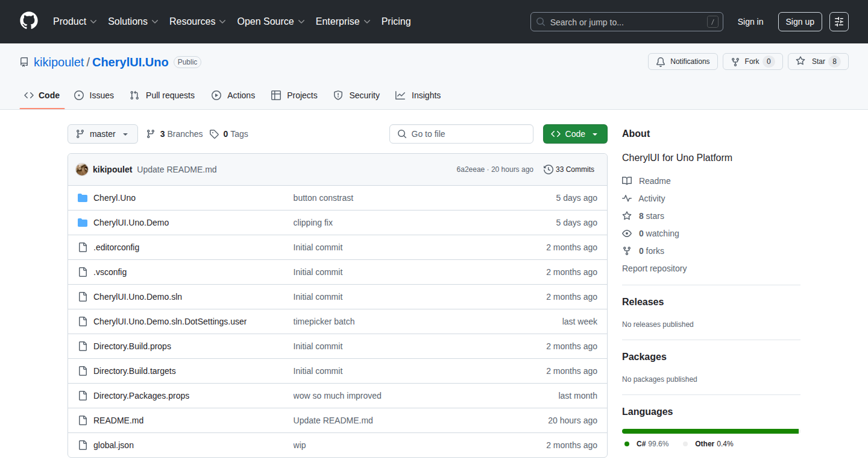Click the star icon in Star button
This screenshot has height=459, width=868.
(800, 62)
